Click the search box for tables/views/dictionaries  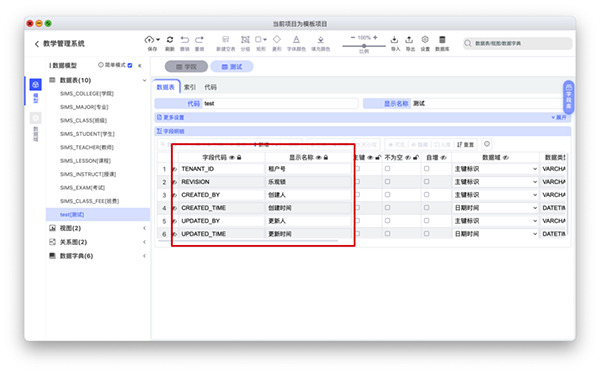517,43
